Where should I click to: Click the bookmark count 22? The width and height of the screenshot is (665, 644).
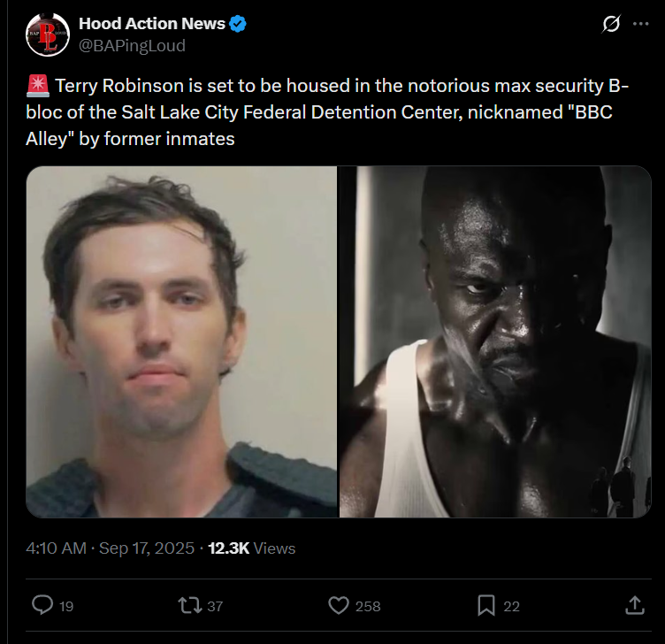(x=511, y=606)
